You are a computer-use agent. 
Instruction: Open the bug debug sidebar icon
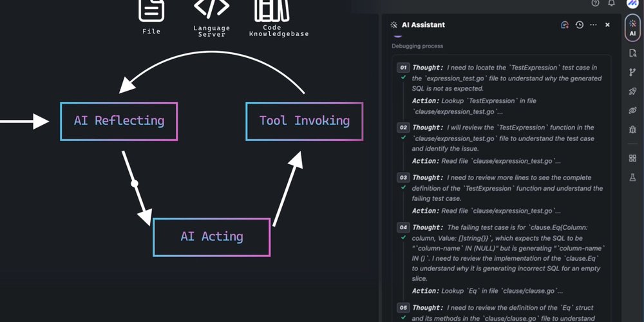pos(632,130)
